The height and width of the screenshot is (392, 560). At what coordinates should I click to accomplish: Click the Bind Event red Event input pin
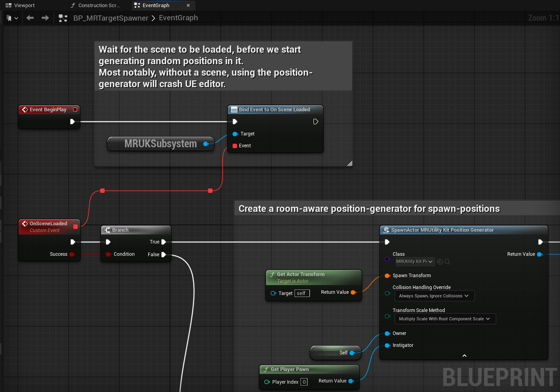235,146
